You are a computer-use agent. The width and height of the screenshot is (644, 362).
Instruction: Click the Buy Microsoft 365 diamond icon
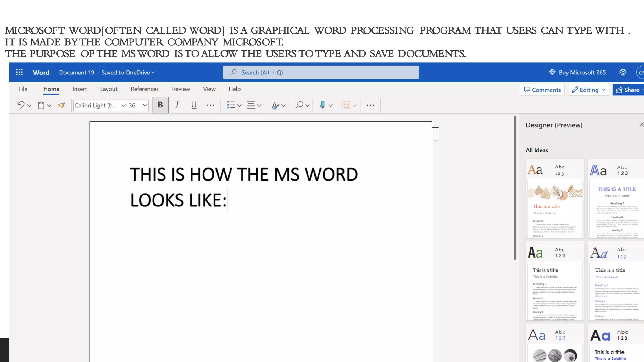pyautogui.click(x=552, y=73)
